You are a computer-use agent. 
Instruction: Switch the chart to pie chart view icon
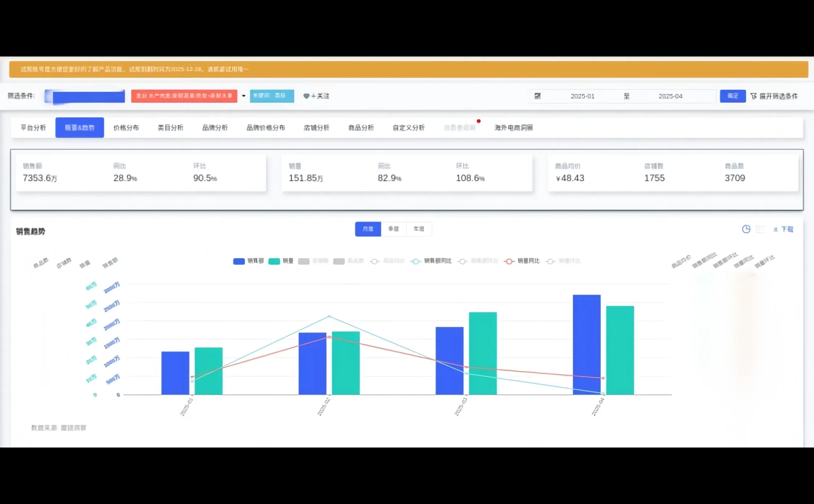tap(746, 229)
